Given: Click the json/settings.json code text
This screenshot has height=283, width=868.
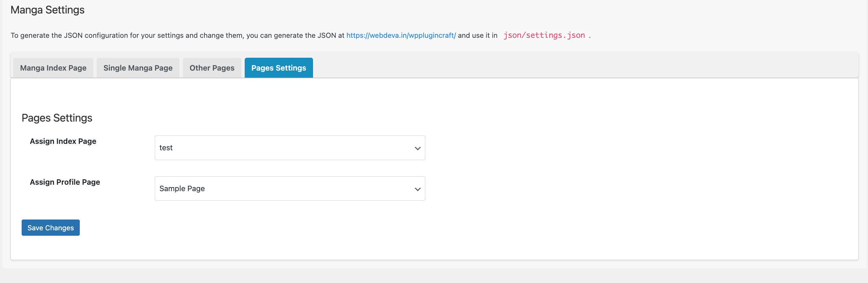Looking at the screenshot, I should point(544,35).
